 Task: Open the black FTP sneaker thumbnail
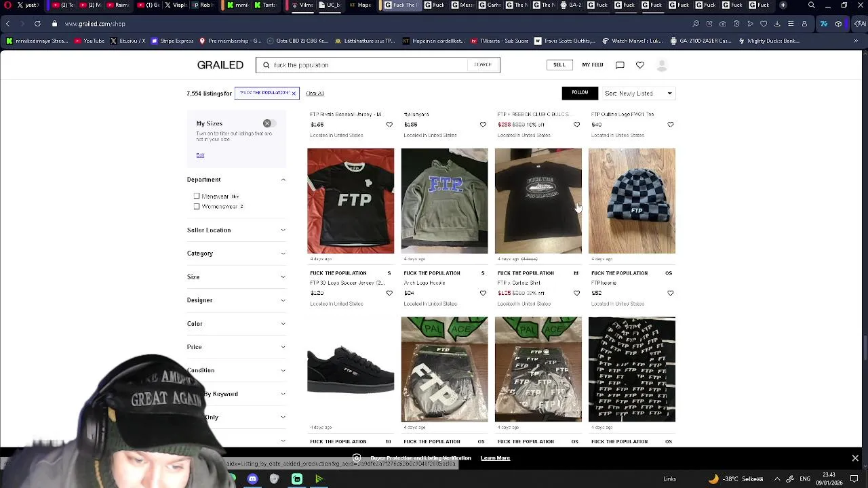pos(351,369)
